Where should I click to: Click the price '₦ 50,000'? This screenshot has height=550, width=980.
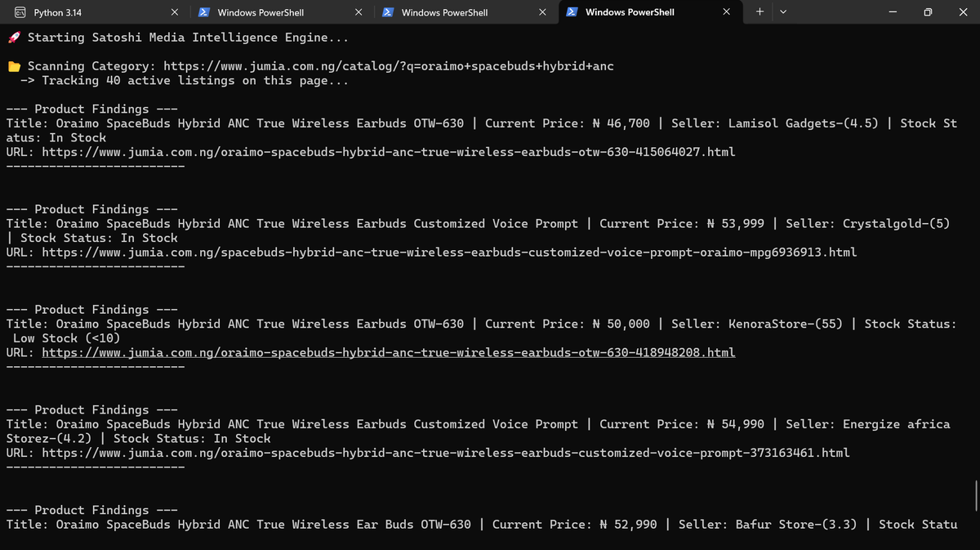[621, 324]
